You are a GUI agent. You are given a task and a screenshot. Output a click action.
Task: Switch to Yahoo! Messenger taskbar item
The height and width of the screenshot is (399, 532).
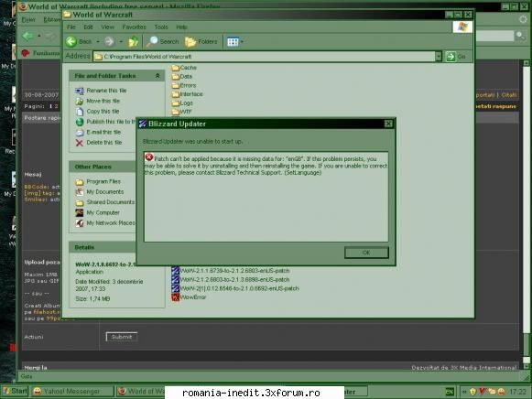tap(72, 391)
